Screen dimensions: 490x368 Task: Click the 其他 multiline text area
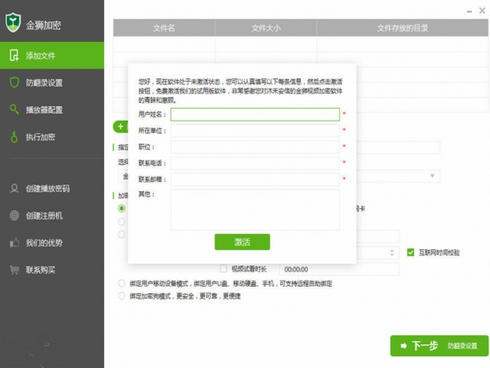click(255, 210)
